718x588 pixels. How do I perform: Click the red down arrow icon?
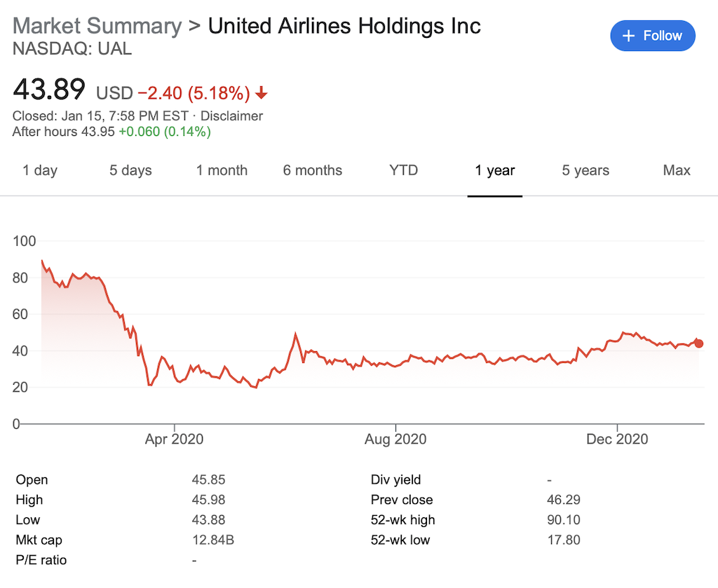click(x=262, y=93)
